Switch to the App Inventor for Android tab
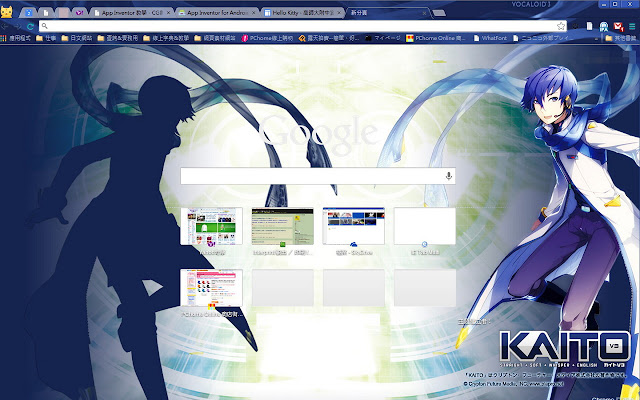 [217, 13]
